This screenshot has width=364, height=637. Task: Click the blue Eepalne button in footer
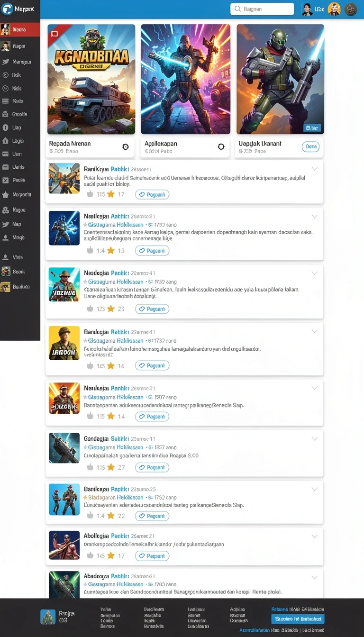coord(298,619)
